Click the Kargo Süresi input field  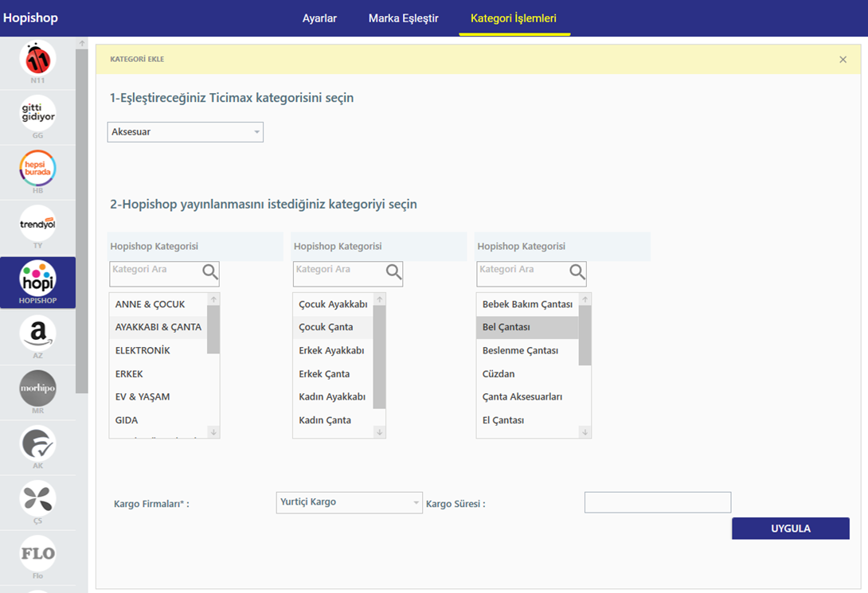658,502
